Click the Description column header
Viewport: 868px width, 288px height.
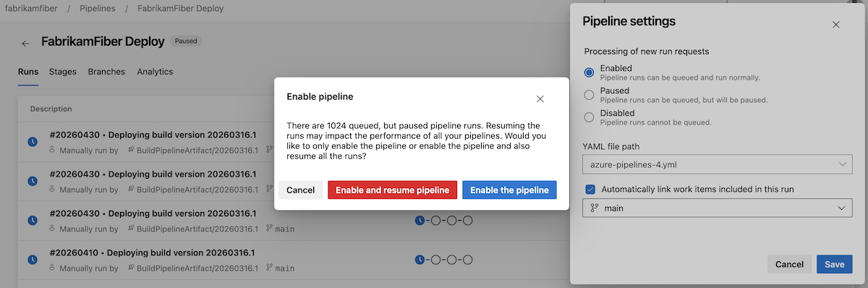tap(51, 109)
